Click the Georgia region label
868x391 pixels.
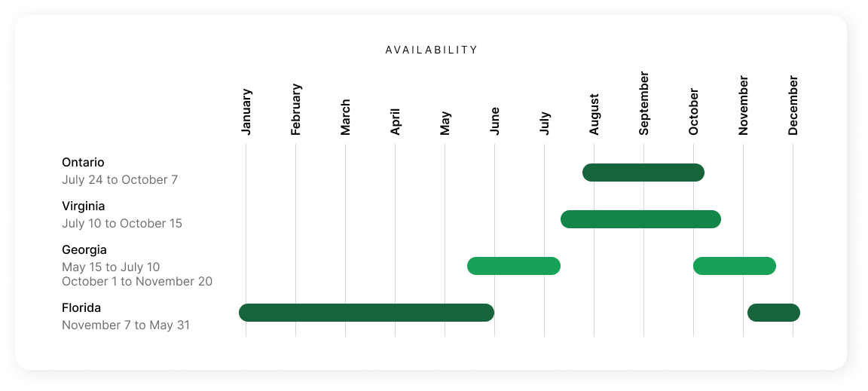click(x=84, y=250)
